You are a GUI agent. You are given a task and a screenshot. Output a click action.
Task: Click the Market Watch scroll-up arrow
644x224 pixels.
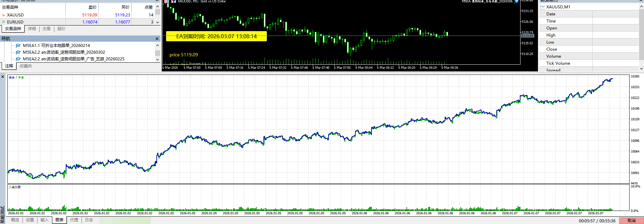[x=157, y=7]
